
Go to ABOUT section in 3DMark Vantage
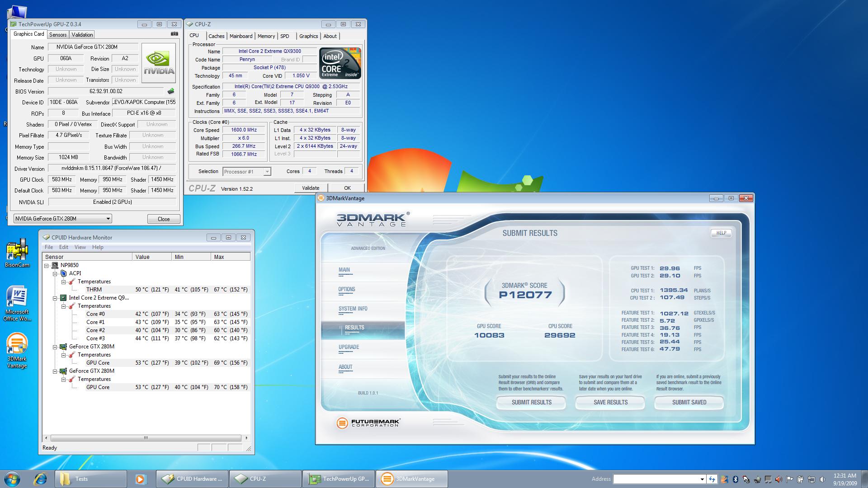coord(345,367)
